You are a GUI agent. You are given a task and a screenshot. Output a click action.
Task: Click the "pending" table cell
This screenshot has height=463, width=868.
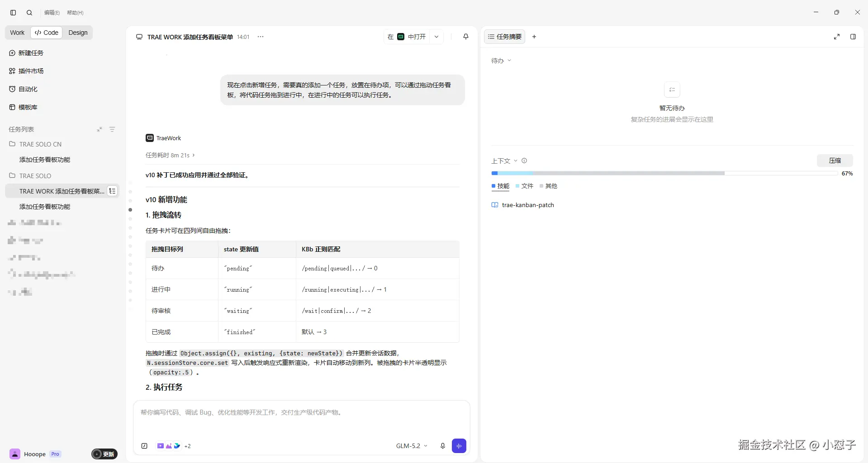click(257, 268)
